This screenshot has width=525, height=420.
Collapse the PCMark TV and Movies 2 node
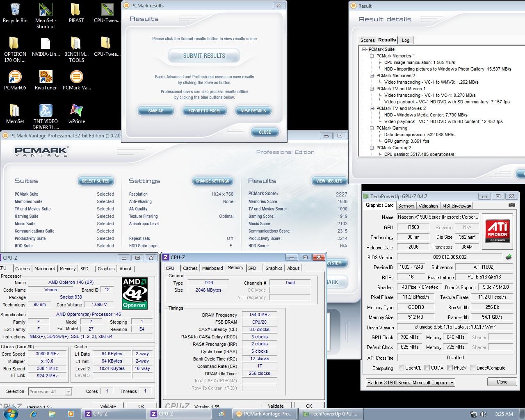[x=372, y=108]
